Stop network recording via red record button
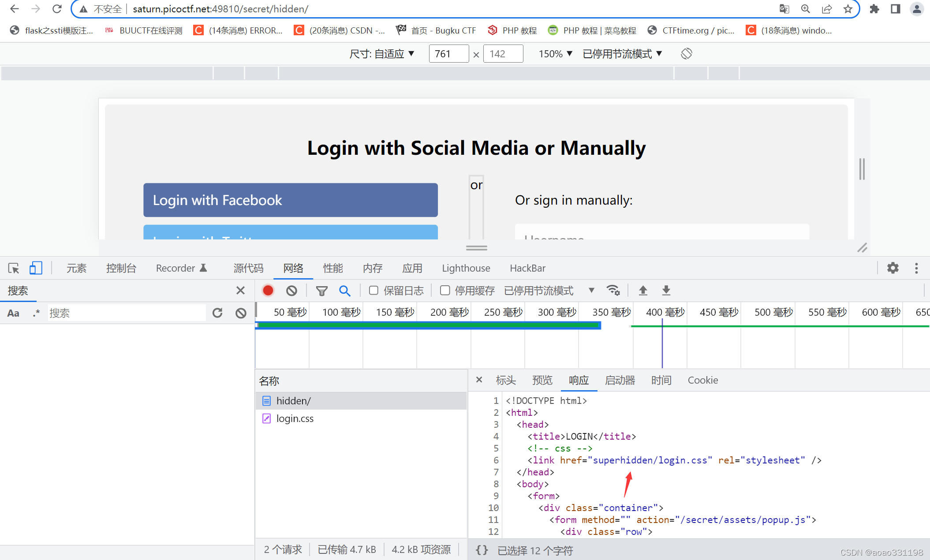The image size is (930, 560). (268, 290)
